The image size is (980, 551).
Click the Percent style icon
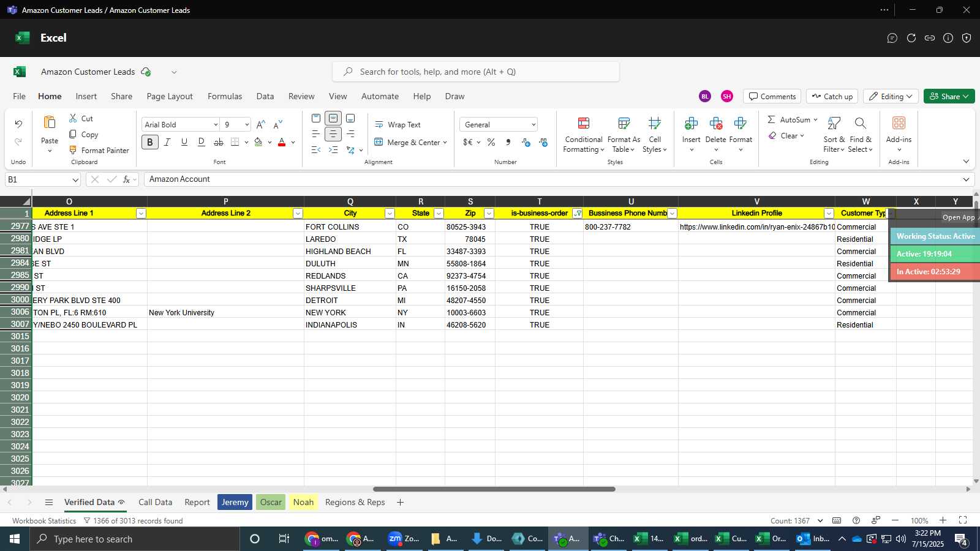coord(491,142)
